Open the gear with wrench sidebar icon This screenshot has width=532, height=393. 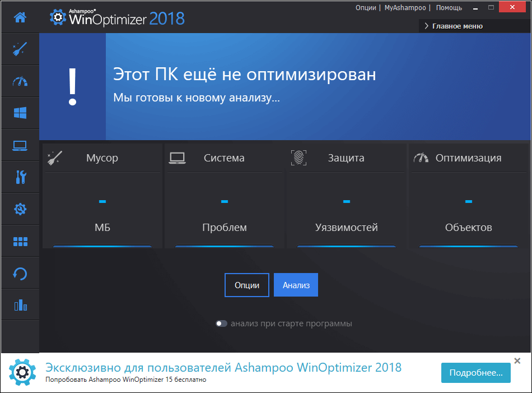click(20, 209)
